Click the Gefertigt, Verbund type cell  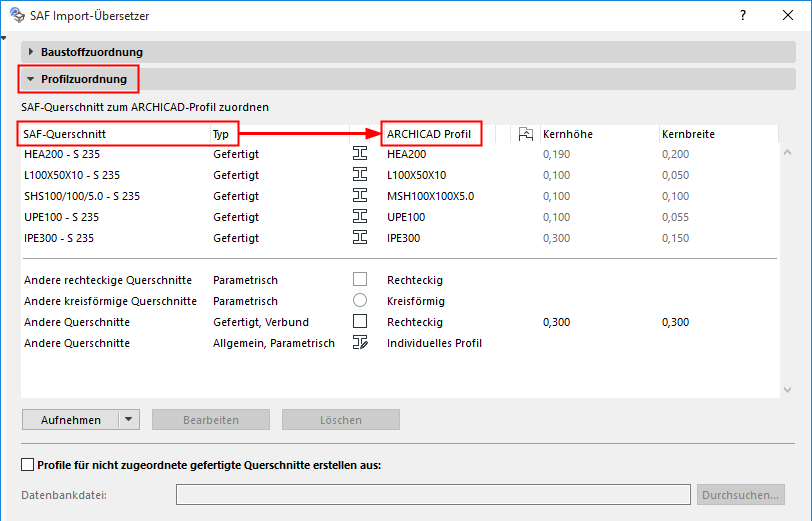[260, 322]
